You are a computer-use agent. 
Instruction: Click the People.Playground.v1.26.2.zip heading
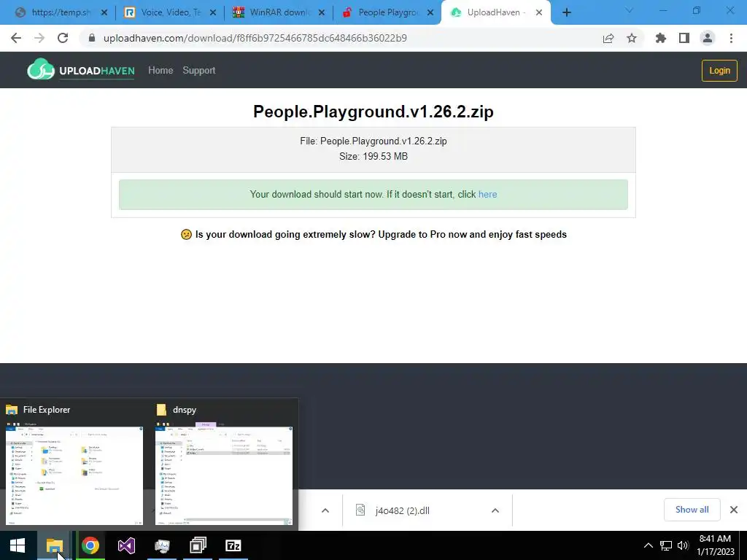click(x=373, y=112)
